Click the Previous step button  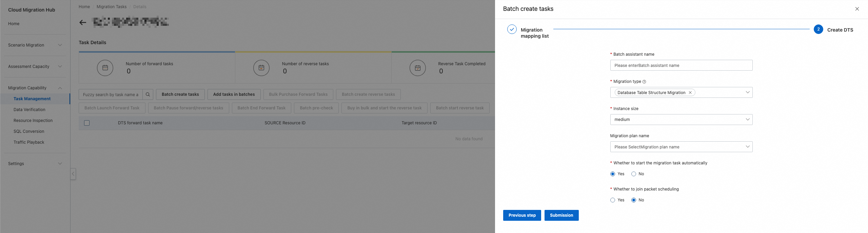click(522, 215)
